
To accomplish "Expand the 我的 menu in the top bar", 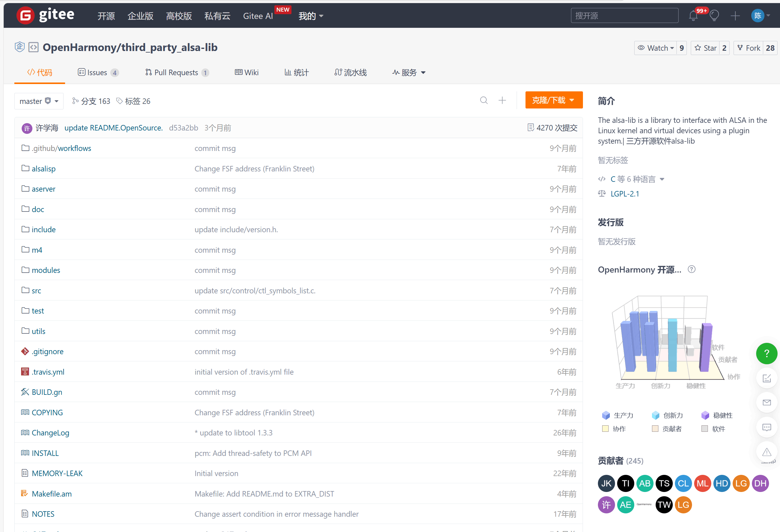I will (311, 16).
